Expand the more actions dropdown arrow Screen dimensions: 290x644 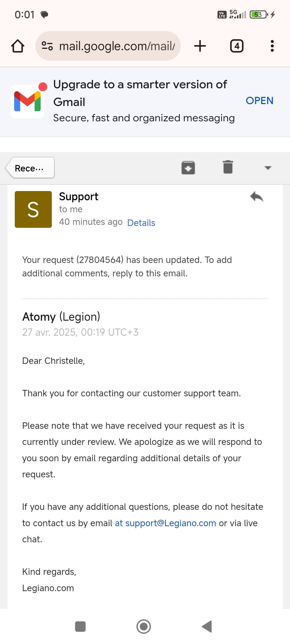(268, 168)
